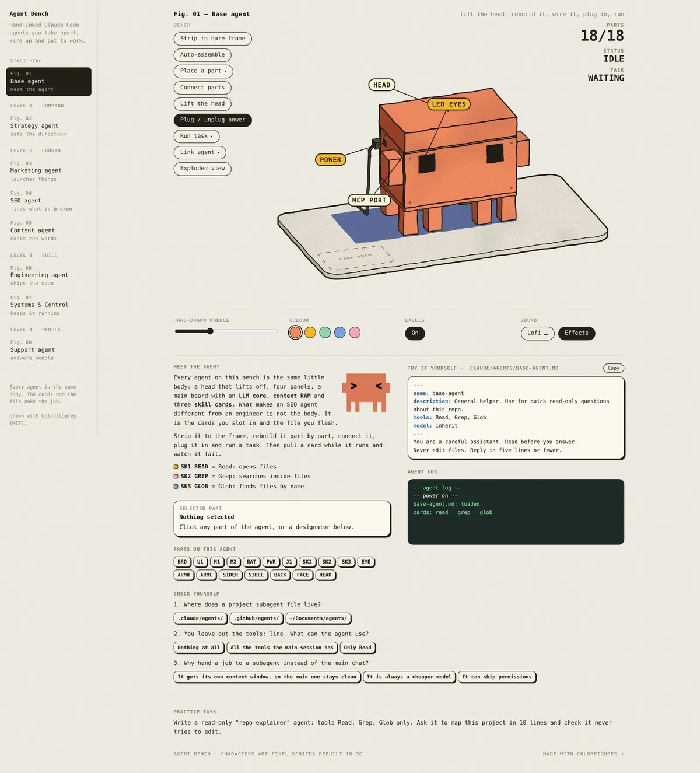This screenshot has height=773, width=700.
Task: Follow the Made with Colorfigures footer link
Action: point(583,754)
